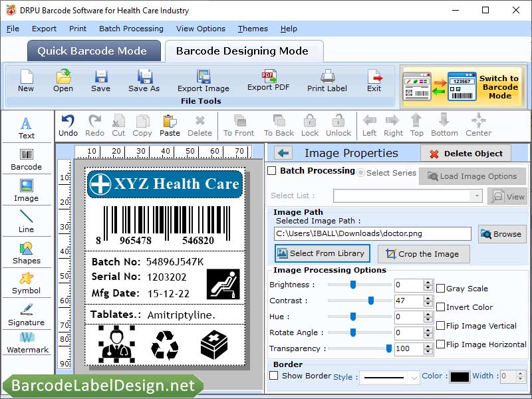Image resolution: width=532 pixels, height=399 pixels.
Task: Pick the Symbol tool
Action: coord(26,284)
